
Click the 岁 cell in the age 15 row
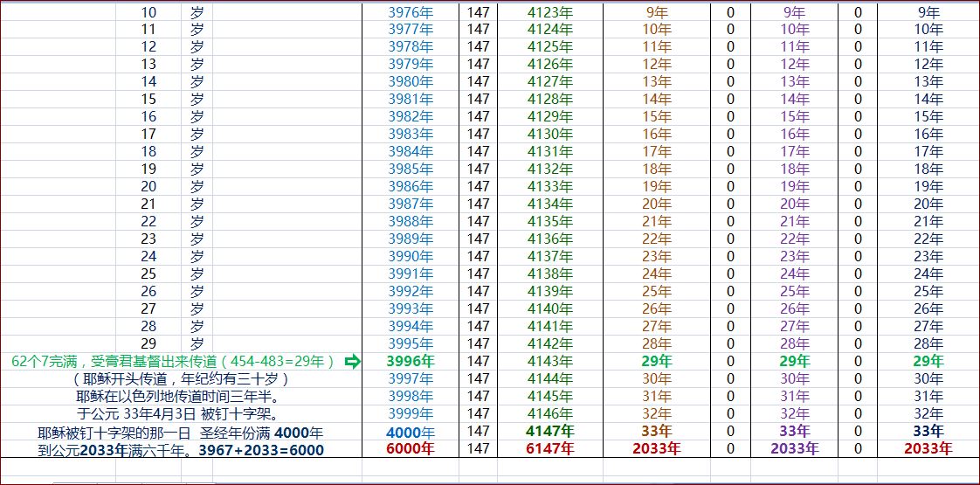point(197,100)
